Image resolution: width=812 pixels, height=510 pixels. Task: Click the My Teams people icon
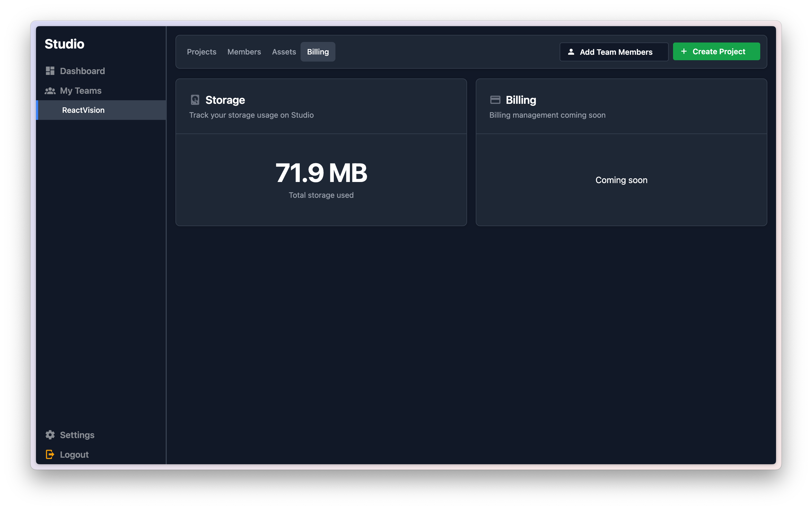click(x=50, y=91)
